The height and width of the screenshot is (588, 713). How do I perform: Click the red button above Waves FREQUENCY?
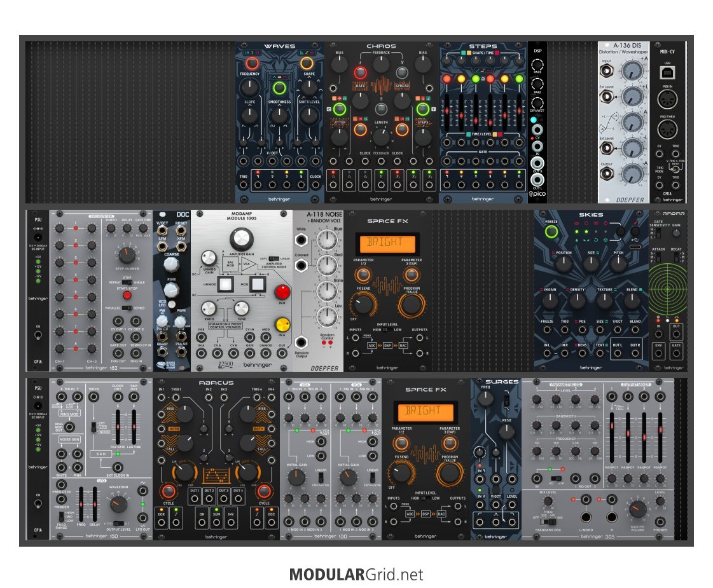(x=252, y=63)
